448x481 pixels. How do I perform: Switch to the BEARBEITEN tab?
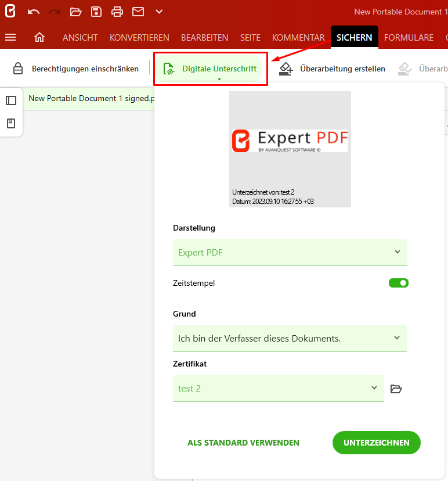(205, 37)
